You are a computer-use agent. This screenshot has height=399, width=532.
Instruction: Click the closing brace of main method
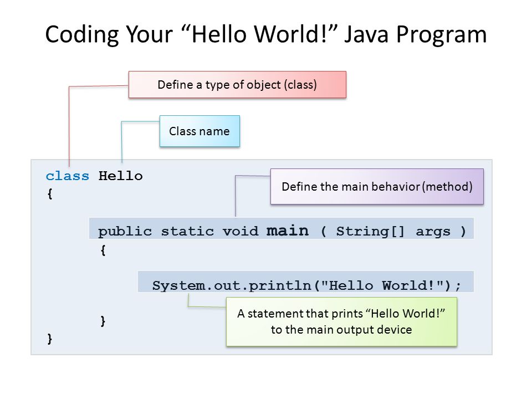click(103, 321)
